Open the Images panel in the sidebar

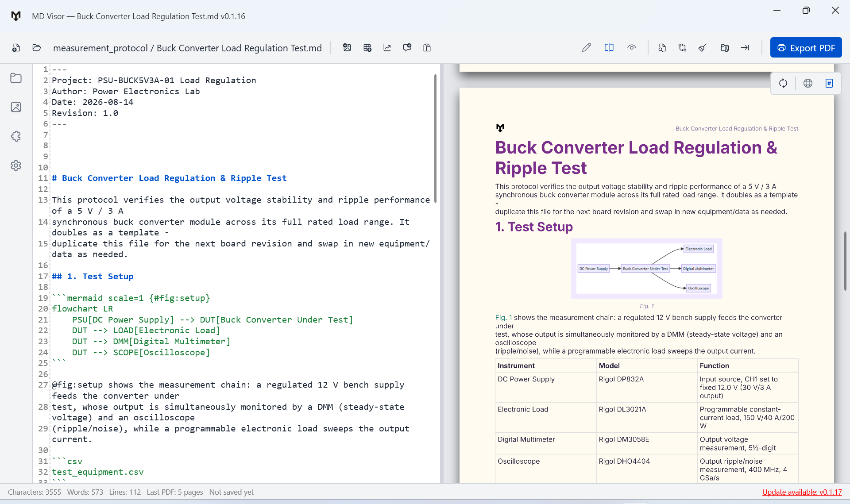16,107
